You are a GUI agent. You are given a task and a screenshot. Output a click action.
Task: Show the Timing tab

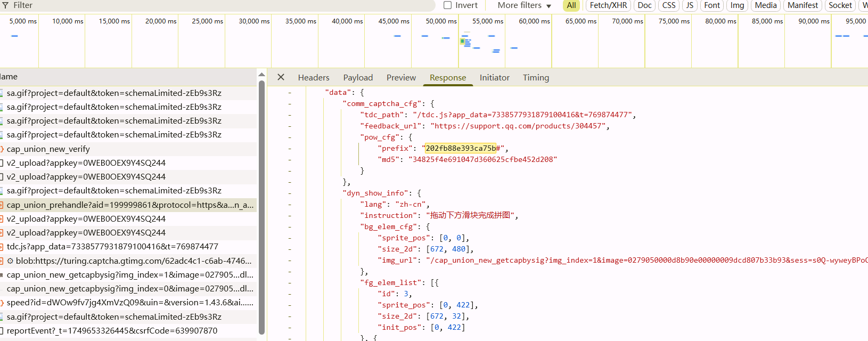[x=536, y=78]
